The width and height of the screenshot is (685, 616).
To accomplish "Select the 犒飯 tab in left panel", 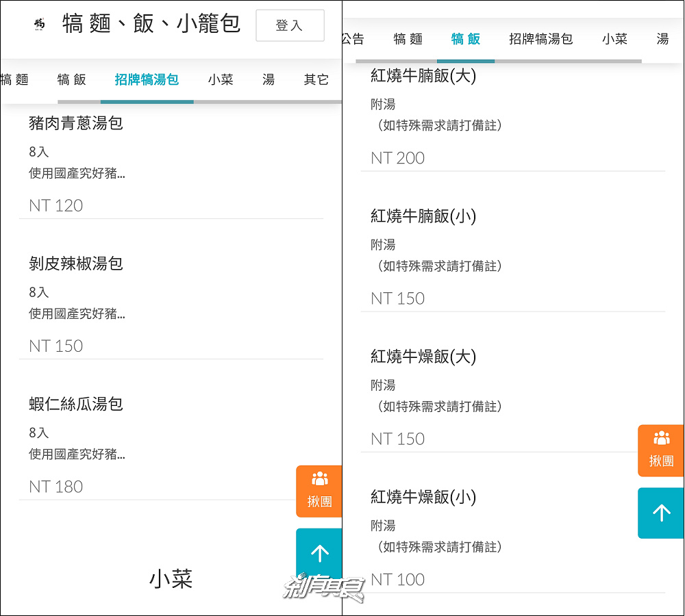I will point(72,79).
